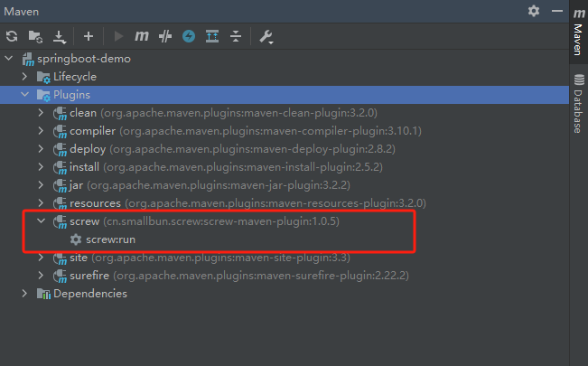Add Maven project with plus icon

(89, 36)
